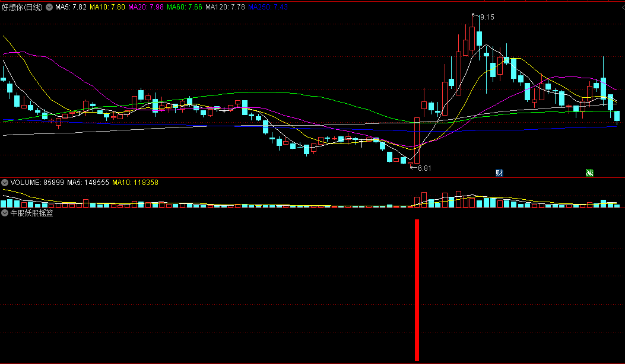Click the 6.81 low price label
This screenshot has width=625, height=364.
[x=424, y=168]
